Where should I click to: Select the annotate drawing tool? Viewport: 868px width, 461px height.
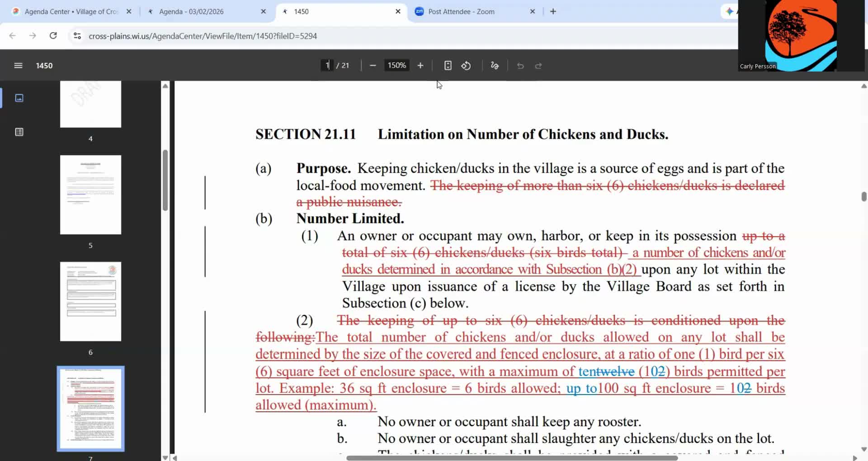pos(494,66)
